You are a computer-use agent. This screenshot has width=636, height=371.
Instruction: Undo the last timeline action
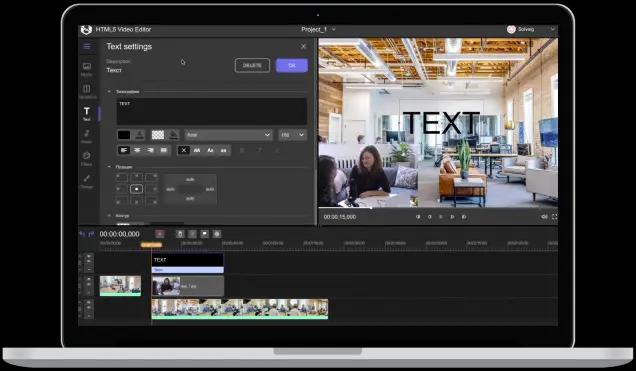click(x=82, y=234)
